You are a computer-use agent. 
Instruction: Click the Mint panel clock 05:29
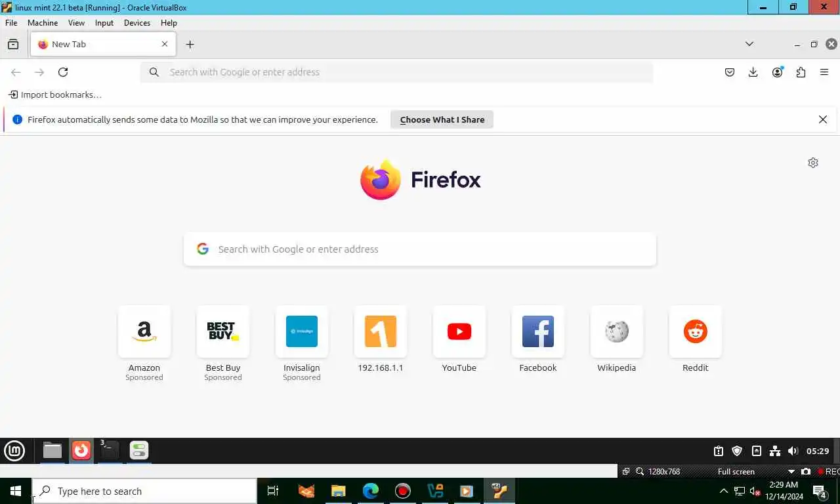818,451
